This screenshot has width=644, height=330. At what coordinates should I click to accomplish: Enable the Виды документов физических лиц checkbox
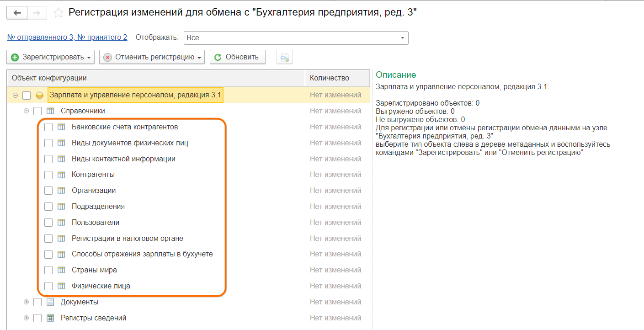(48, 143)
